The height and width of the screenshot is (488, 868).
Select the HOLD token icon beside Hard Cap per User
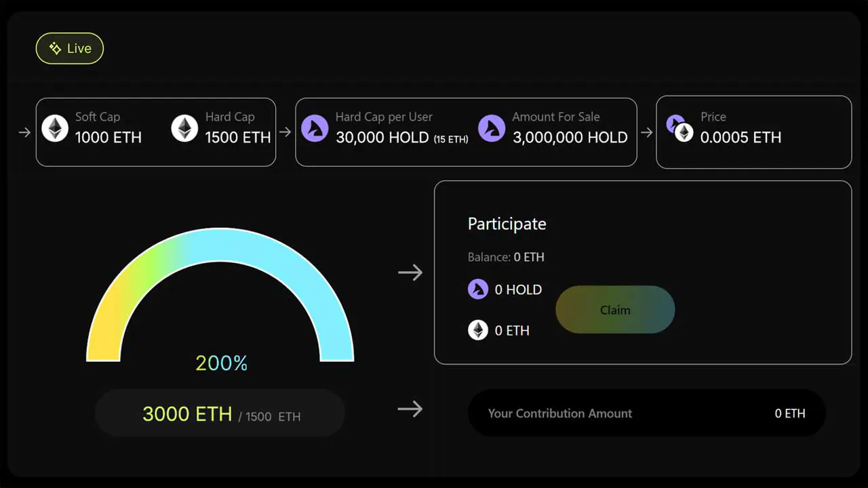[x=315, y=128]
